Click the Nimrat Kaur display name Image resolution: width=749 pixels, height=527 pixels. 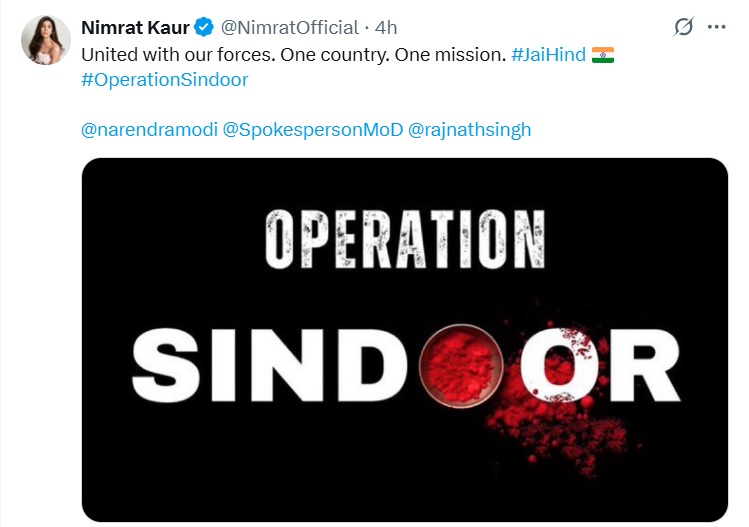[135, 28]
